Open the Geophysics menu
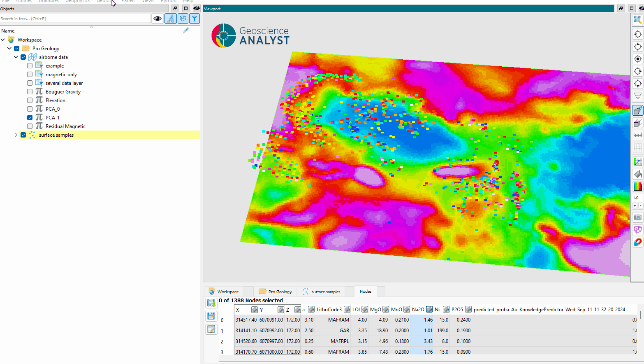 78,1
